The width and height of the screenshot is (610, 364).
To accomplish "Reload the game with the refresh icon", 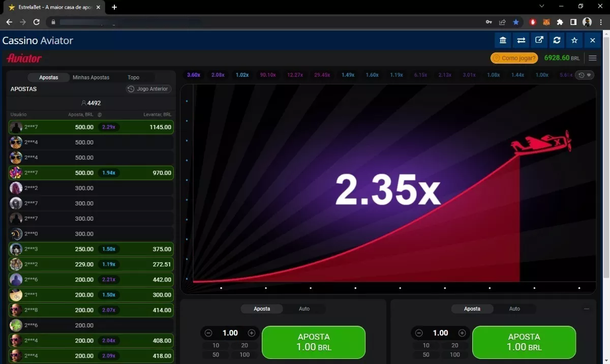I will pyautogui.click(x=557, y=40).
